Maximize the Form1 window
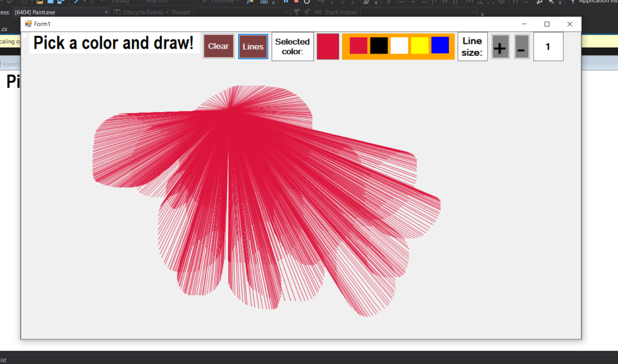The width and height of the screenshot is (618, 364). tap(547, 24)
